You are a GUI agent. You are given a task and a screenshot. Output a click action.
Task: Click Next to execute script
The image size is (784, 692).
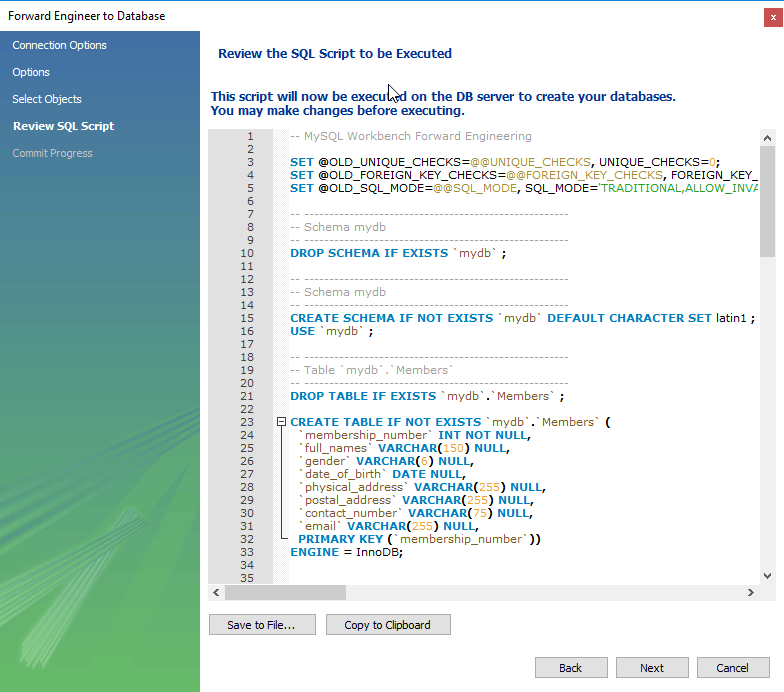click(652, 668)
